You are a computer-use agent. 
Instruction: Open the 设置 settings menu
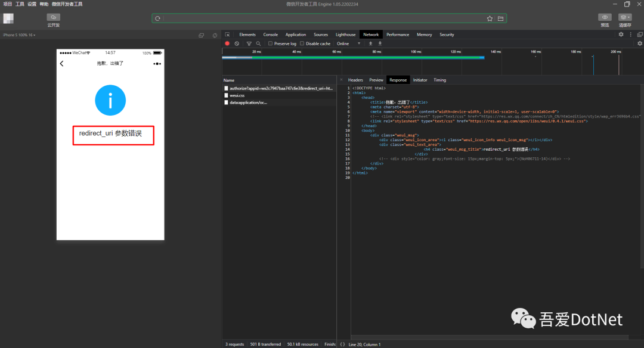tap(32, 4)
